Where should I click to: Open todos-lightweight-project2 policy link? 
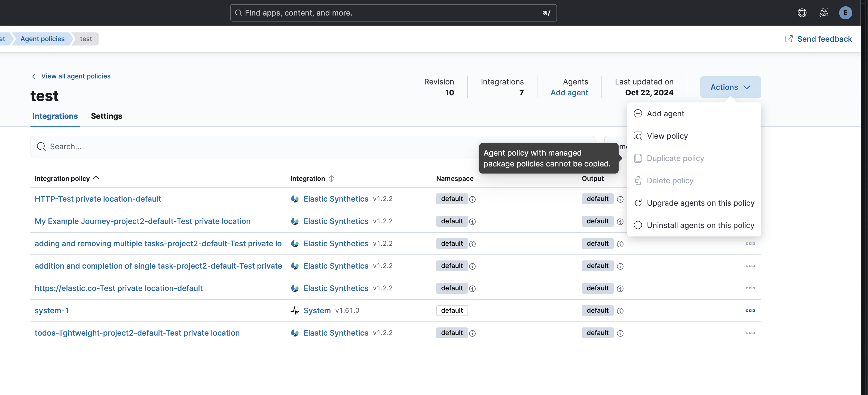137,333
